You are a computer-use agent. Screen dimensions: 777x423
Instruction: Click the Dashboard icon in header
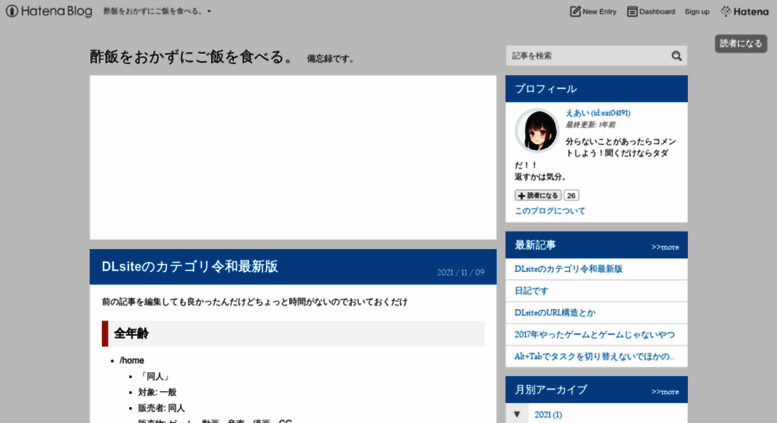click(x=632, y=11)
